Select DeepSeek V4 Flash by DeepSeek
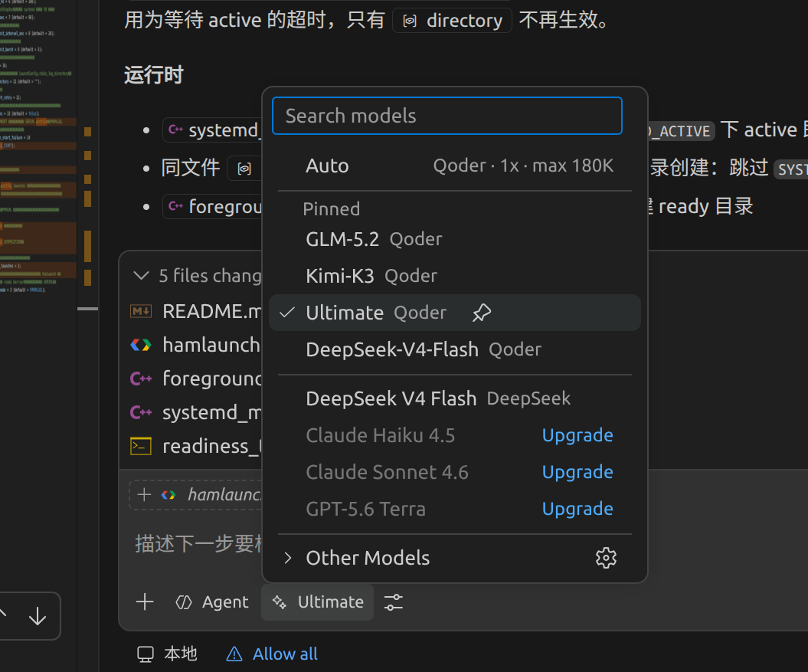Screen dimensions: 808x672 point(454,398)
